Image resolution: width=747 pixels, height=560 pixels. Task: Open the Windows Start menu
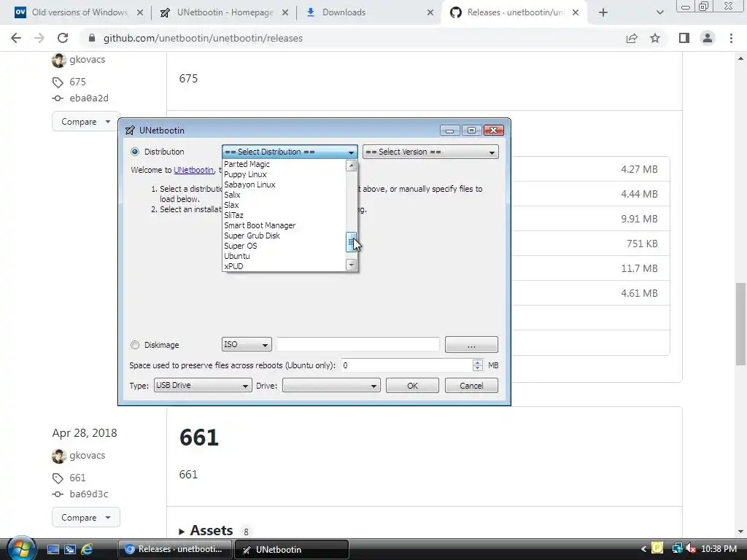[x=20, y=548]
